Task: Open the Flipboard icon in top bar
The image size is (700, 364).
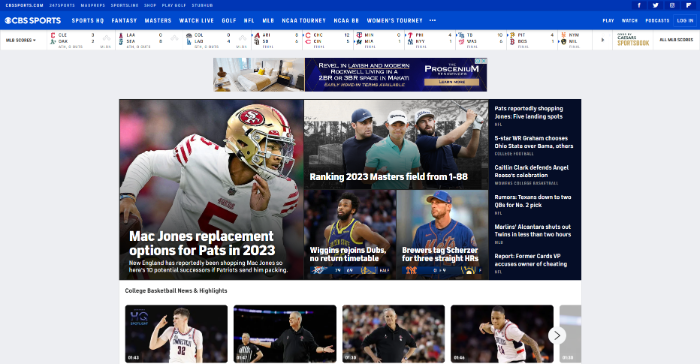Action: point(688,5)
